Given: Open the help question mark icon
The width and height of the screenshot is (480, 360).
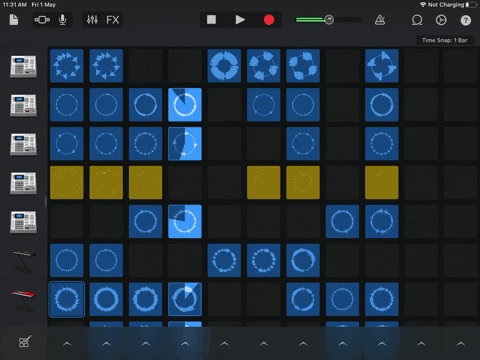Looking at the screenshot, I should tap(466, 20).
